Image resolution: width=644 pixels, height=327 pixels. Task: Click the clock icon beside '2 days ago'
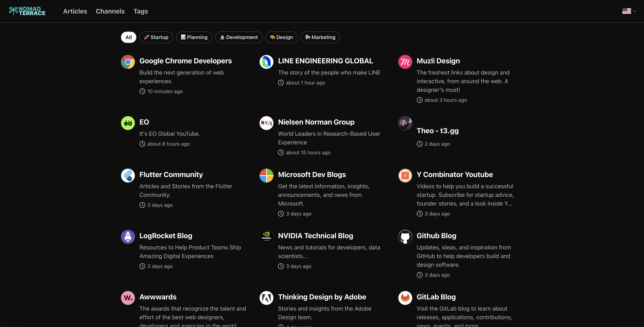[x=419, y=144]
